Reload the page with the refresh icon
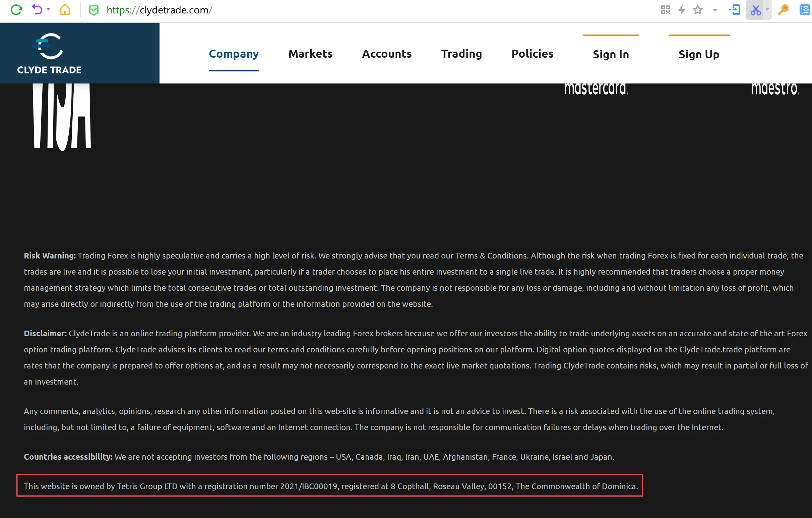This screenshot has width=812, height=518. pos(16,10)
